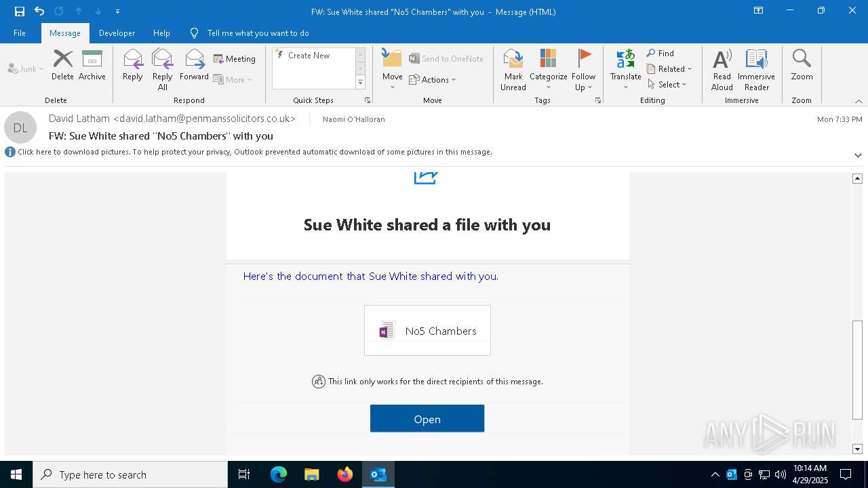
Task: Open the Developer tab
Action: click(117, 33)
